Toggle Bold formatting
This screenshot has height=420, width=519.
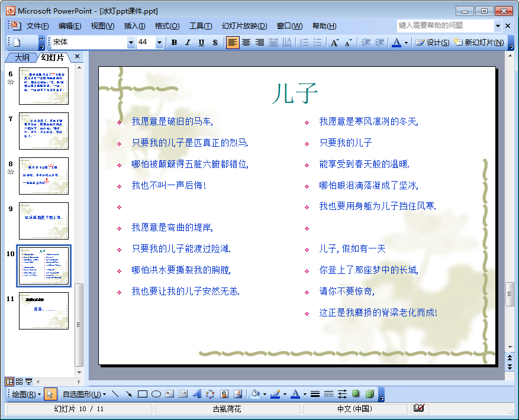click(x=174, y=43)
